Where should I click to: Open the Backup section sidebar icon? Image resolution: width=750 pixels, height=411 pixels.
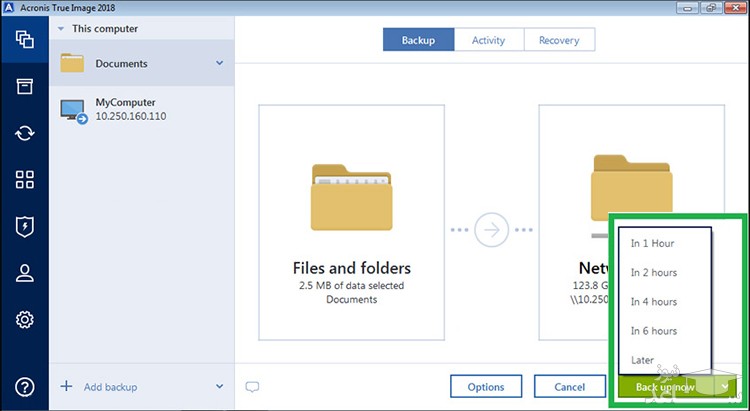pyautogui.click(x=24, y=41)
